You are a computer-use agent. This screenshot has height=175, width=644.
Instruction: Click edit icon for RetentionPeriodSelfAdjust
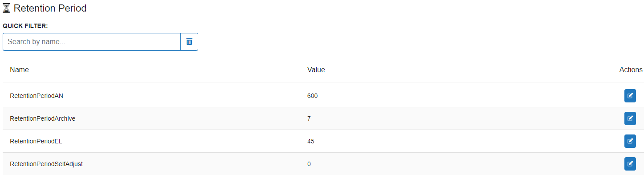point(630,164)
